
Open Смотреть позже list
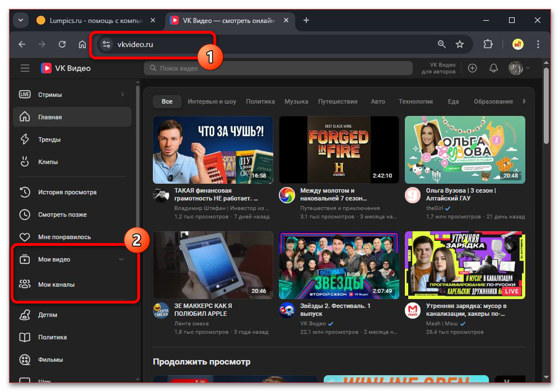[72, 214]
